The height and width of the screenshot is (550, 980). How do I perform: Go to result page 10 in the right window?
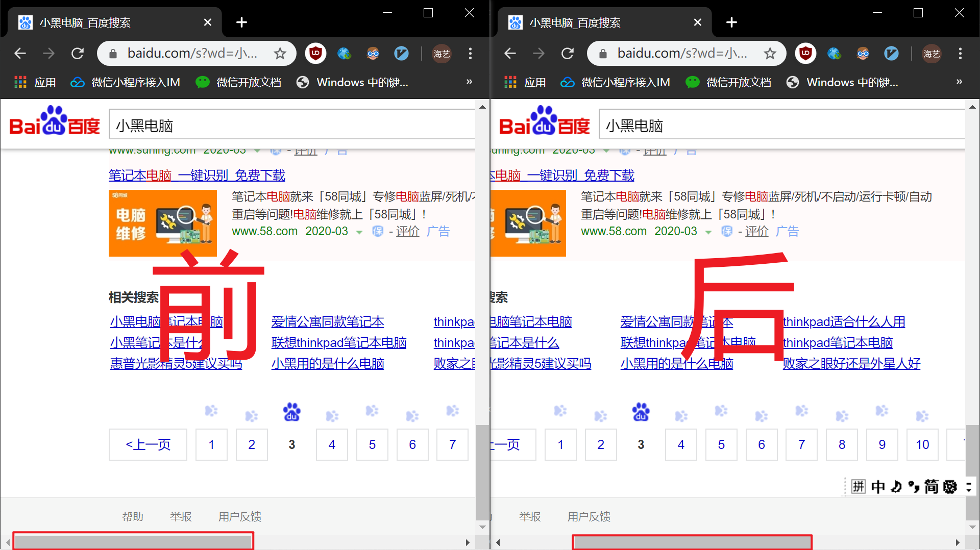pyautogui.click(x=922, y=444)
